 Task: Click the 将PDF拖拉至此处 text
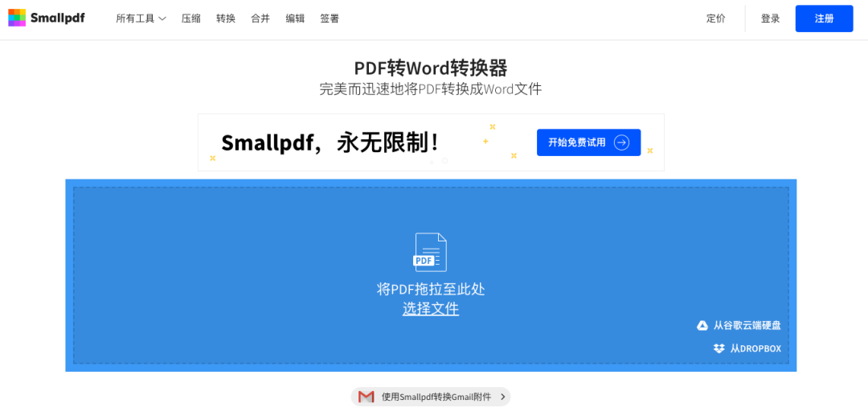click(431, 289)
